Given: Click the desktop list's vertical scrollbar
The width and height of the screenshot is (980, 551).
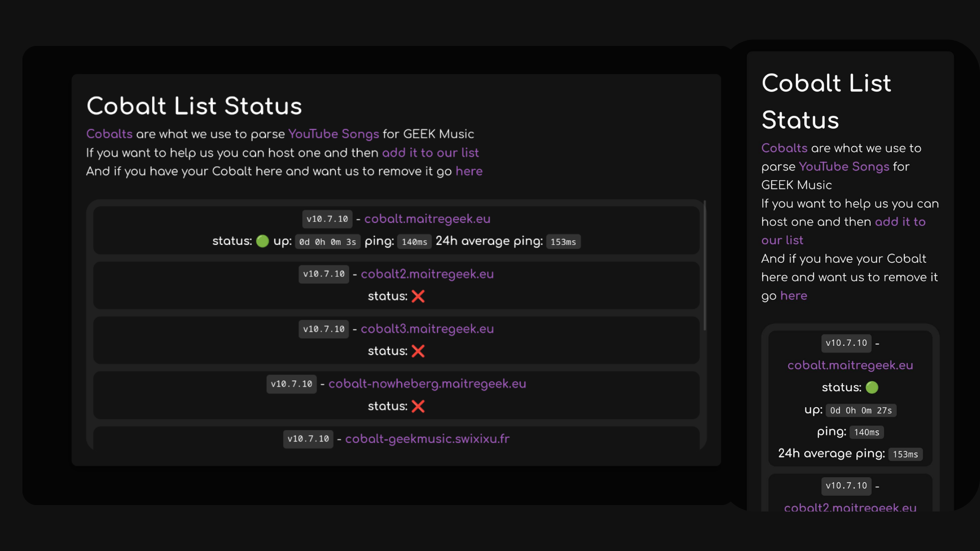Looking at the screenshot, I should click(x=705, y=265).
